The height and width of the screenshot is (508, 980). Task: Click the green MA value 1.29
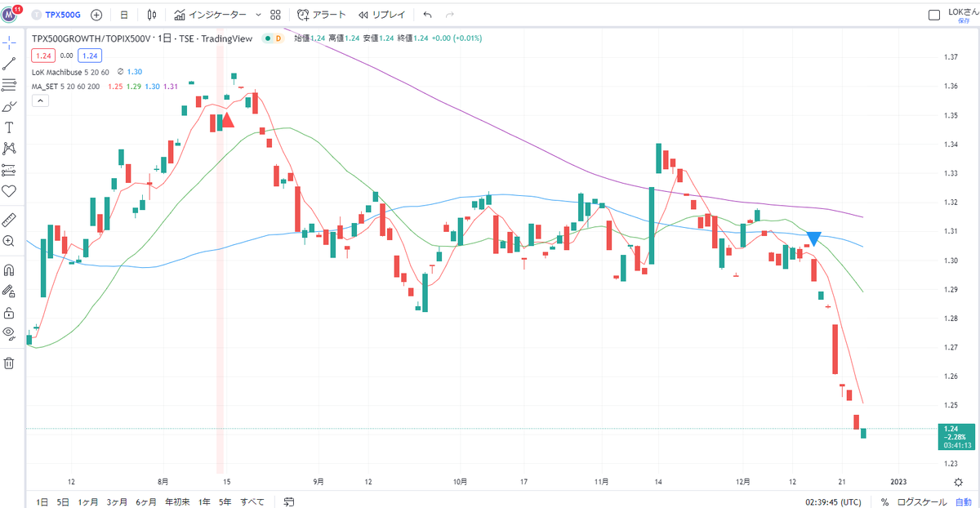coord(134,86)
